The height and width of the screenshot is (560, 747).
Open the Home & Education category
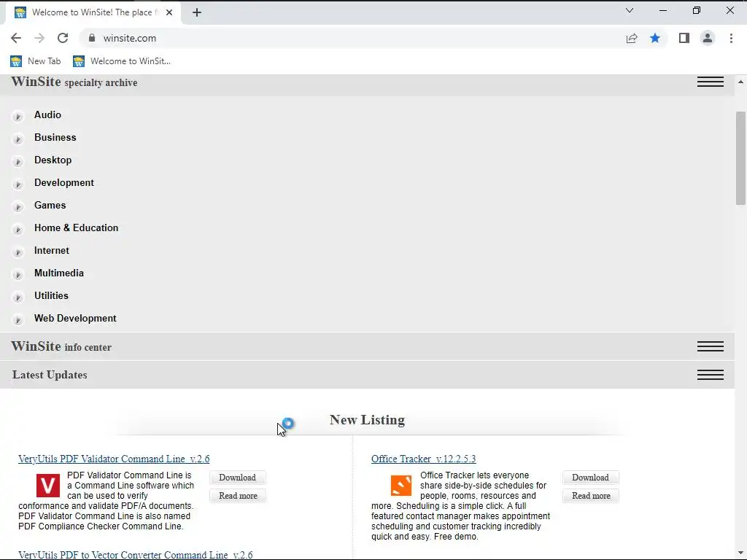(76, 227)
